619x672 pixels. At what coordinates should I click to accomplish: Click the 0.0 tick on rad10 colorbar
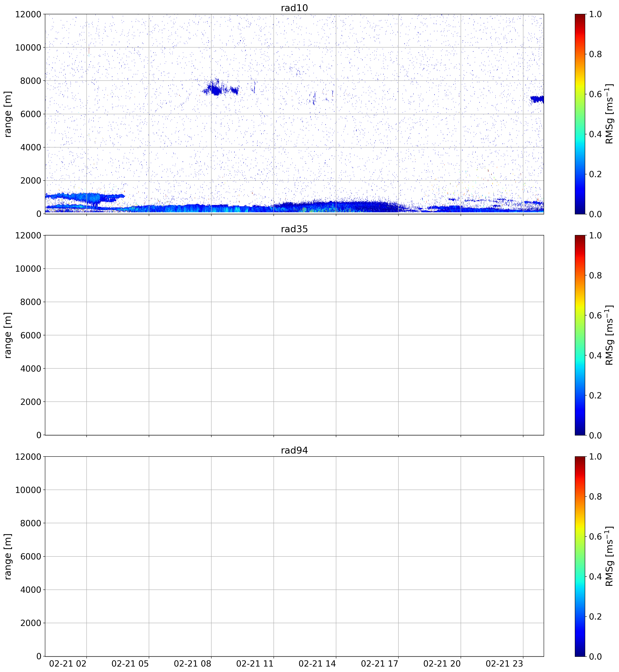[595, 214]
